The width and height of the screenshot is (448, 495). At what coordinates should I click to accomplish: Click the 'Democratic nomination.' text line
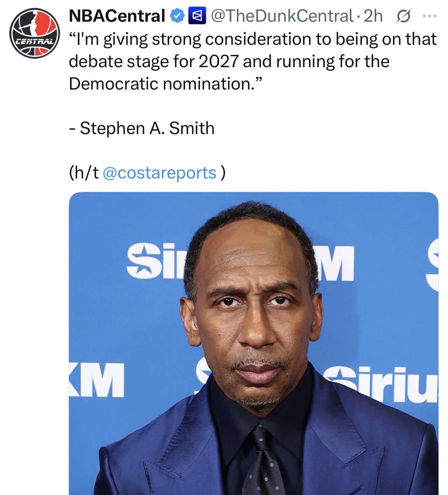(x=166, y=83)
